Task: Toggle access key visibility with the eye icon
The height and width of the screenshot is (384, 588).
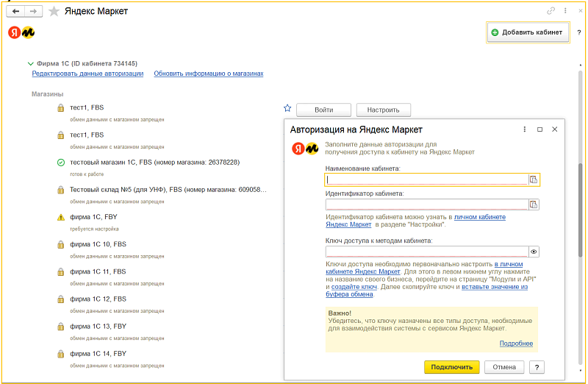Action: [534, 252]
